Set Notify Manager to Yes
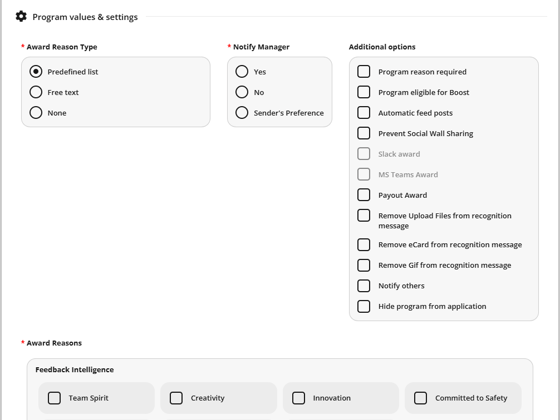 242,71
